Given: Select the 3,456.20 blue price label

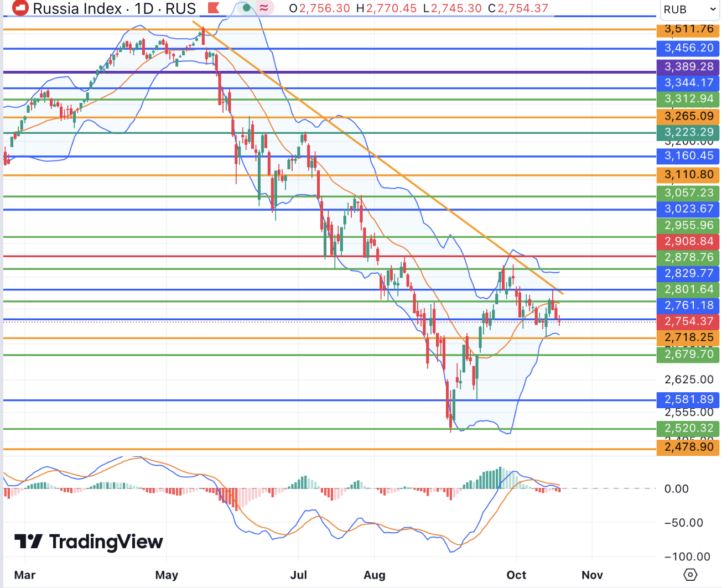Looking at the screenshot, I should 688,48.
